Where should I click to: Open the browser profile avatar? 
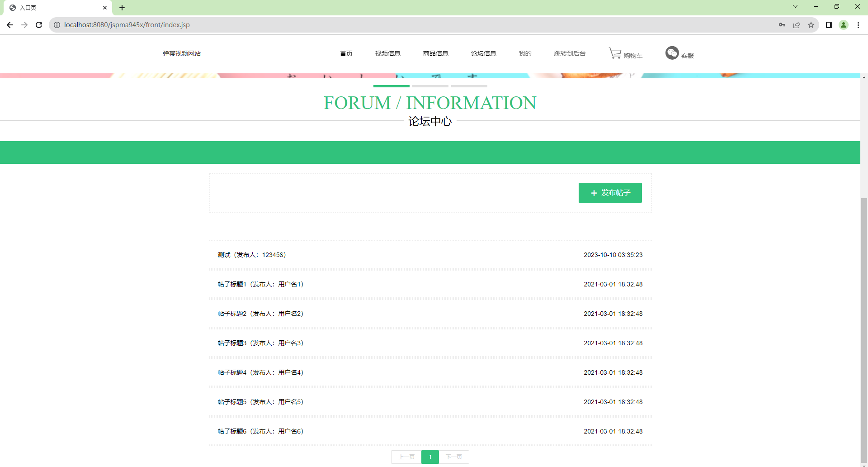[x=844, y=25]
